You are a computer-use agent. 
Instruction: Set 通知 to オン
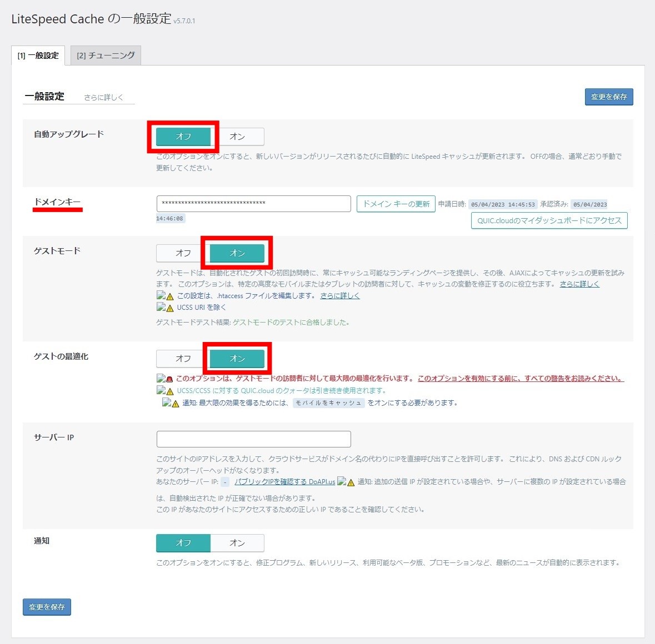(237, 543)
